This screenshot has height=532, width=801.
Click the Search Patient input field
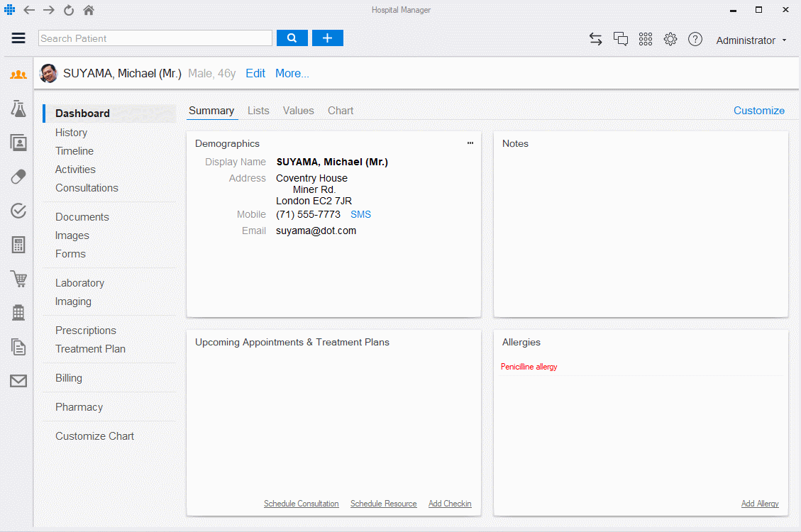[155, 38]
